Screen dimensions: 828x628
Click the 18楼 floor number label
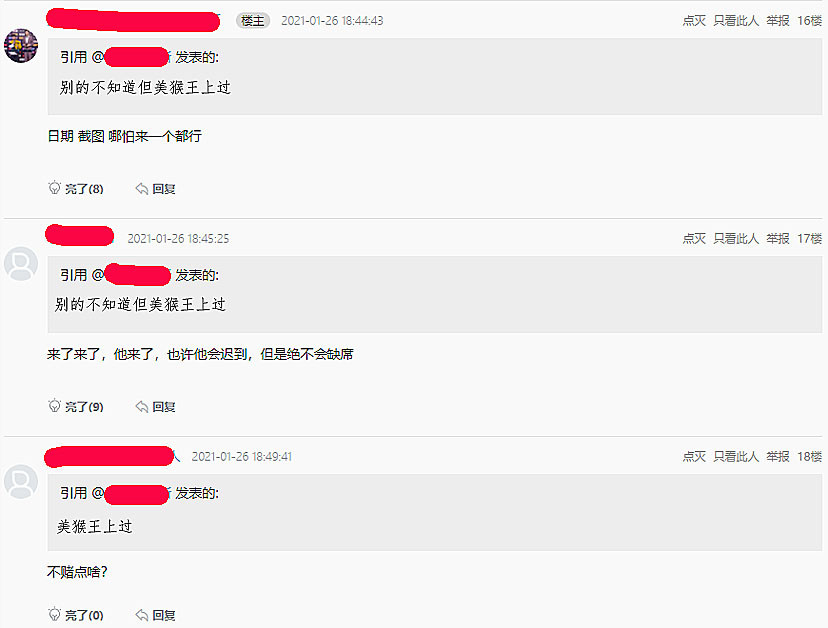pyautogui.click(x=810, y=456)
